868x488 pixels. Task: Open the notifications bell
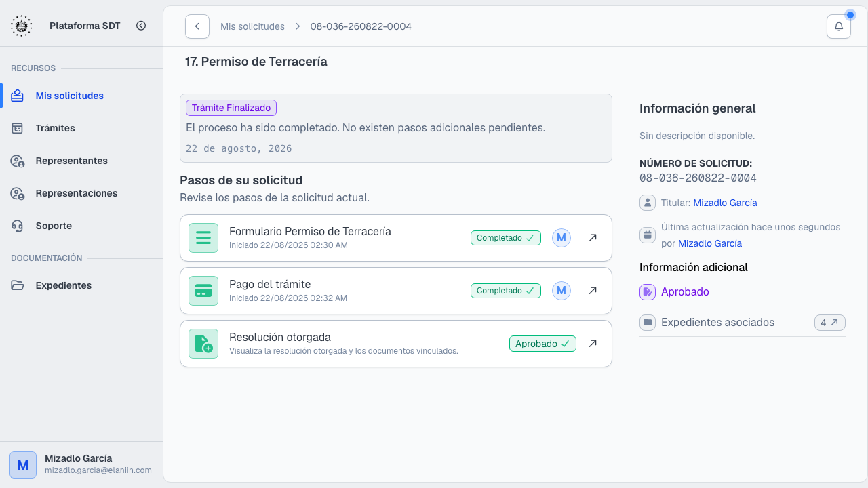(x=839, y=26)
